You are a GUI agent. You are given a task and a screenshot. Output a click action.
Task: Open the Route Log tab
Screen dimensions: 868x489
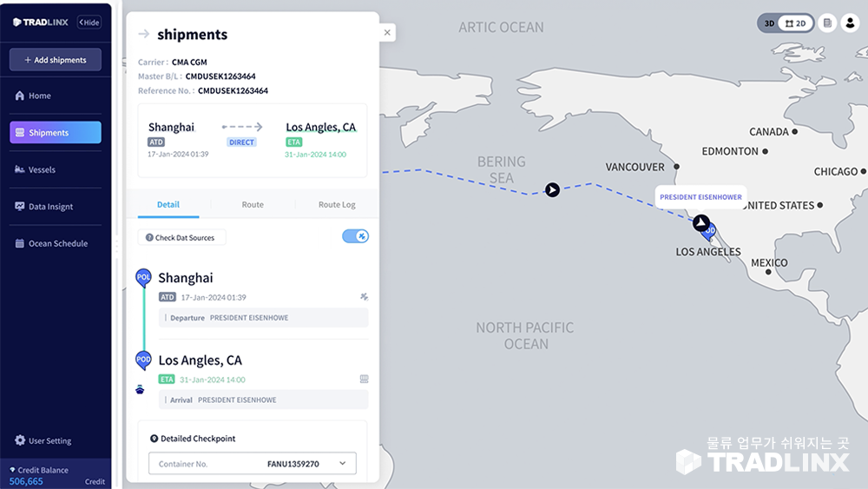[x=337, y=204]
